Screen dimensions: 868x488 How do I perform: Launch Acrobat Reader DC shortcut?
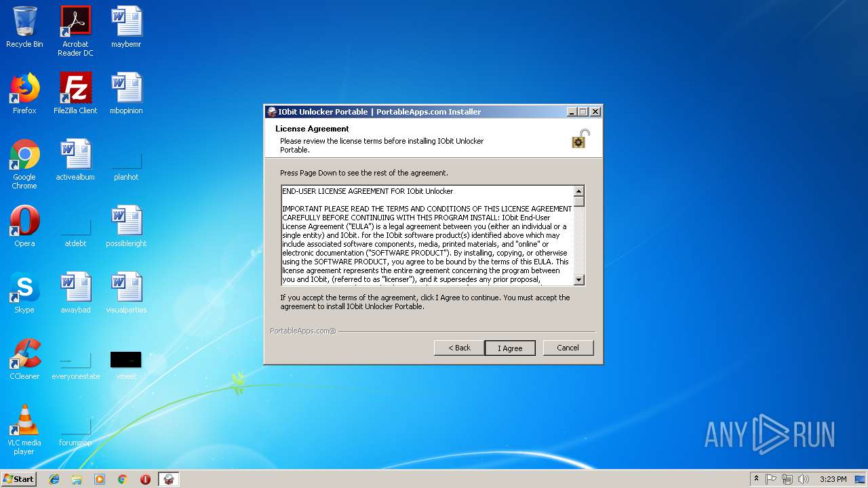tap(75, 31)
